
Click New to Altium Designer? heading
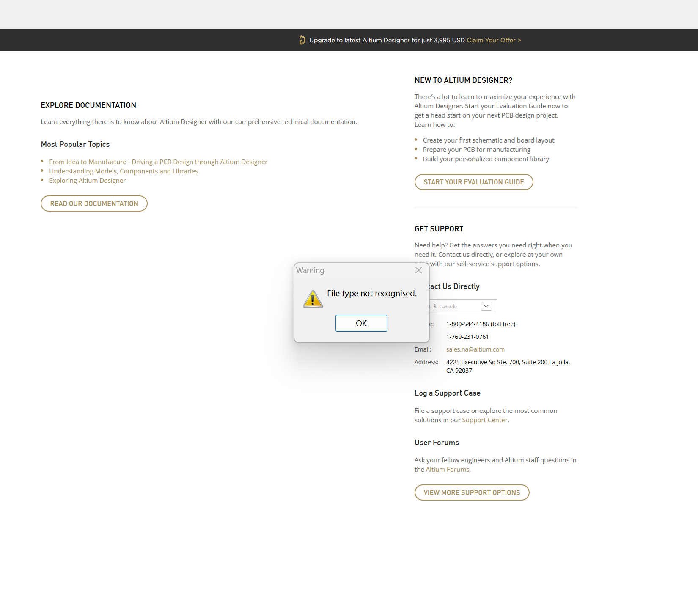coord(463,80)
